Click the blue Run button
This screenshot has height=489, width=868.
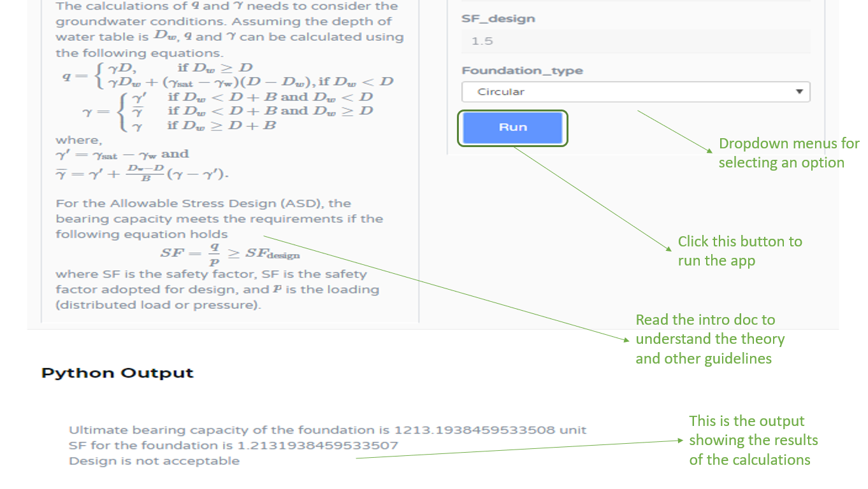click(512, 127)
